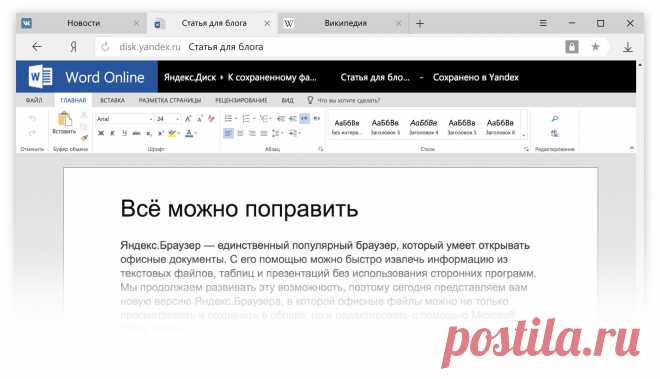The image size is (660, 379).
Task: Click the Undo arrow in the ribbon
Action: tap(32, 119)
